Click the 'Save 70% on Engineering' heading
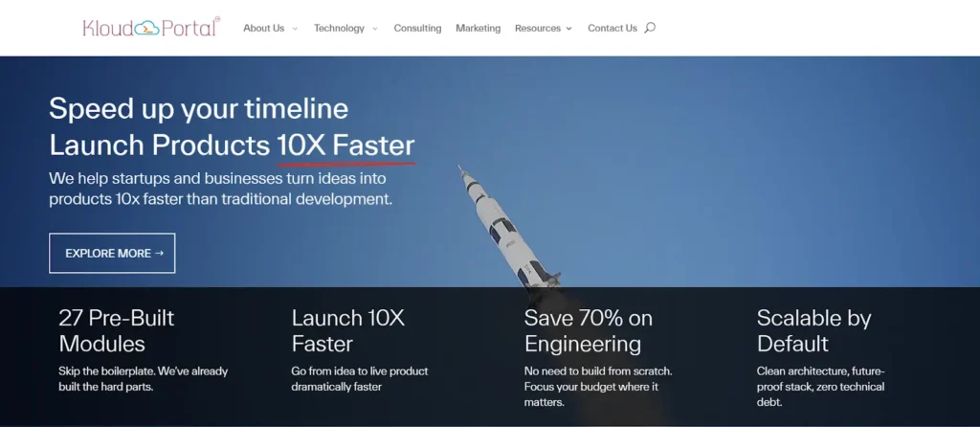Screen dimensions: 980x427 click(589, 330)
